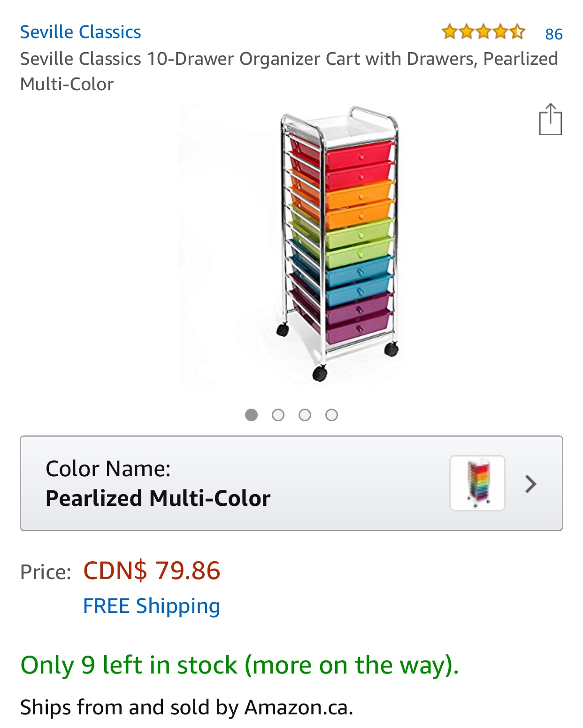The height and width of the screenshot is (728, 583).
Task: Tap the Pearlized Multi-Color swatch thumbnail
Action: pos(477,483)
